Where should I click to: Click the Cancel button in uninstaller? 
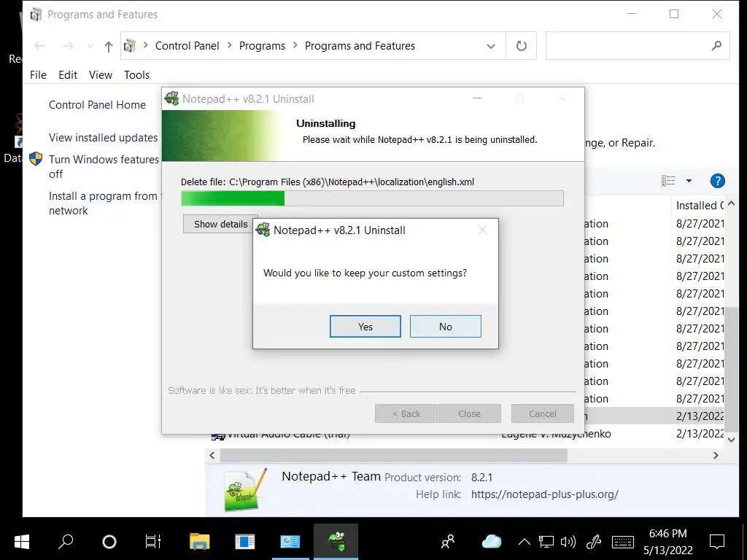(542, 414)
